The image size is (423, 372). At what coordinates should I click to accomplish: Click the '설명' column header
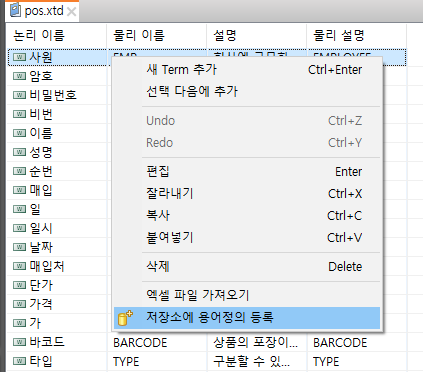(x=256, y=35)
